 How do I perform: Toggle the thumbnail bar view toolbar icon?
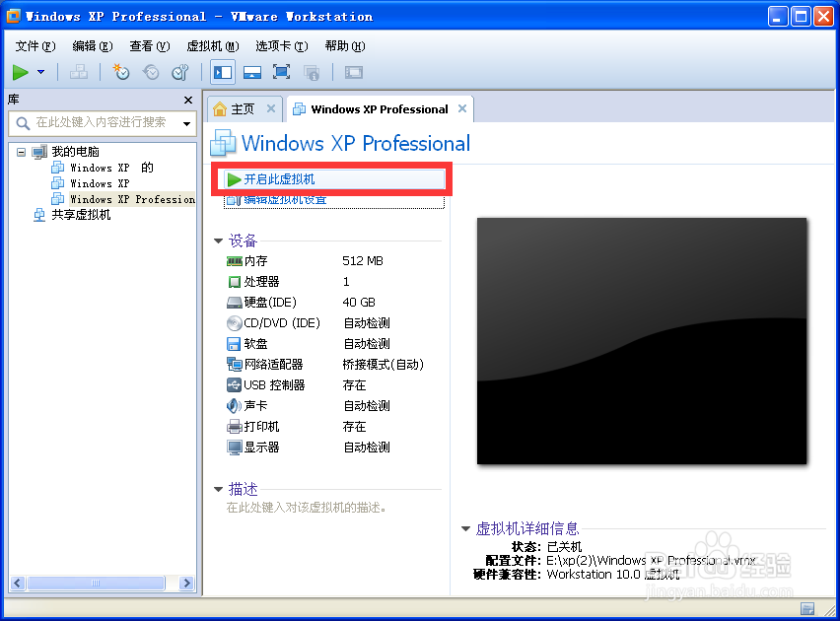pos(252,72)
